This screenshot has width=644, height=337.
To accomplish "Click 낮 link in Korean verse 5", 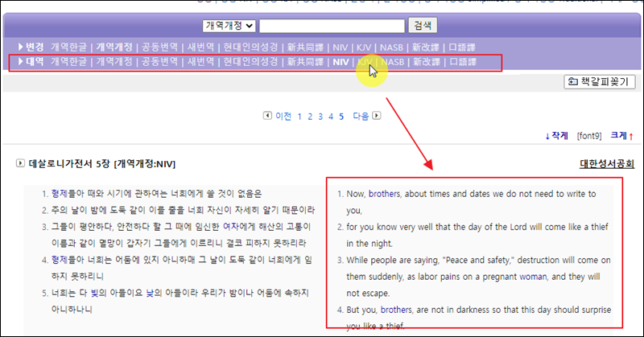I will [151, 293].
